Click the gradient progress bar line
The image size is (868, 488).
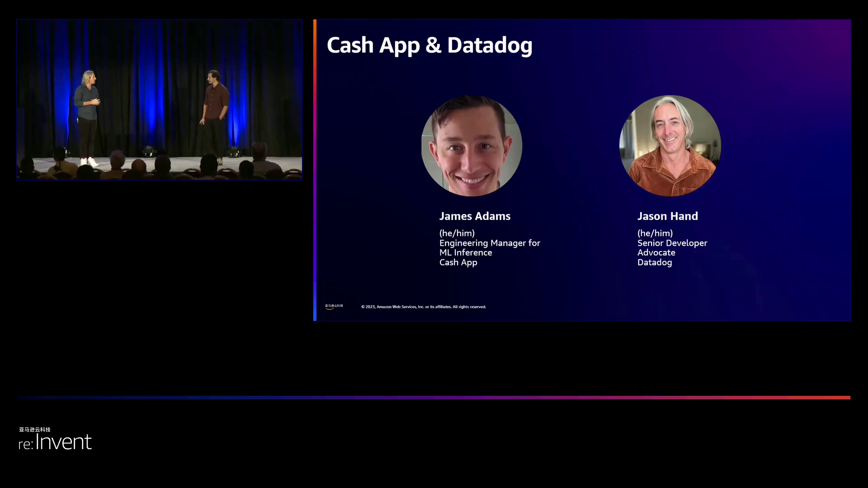[x=434, y=398]
